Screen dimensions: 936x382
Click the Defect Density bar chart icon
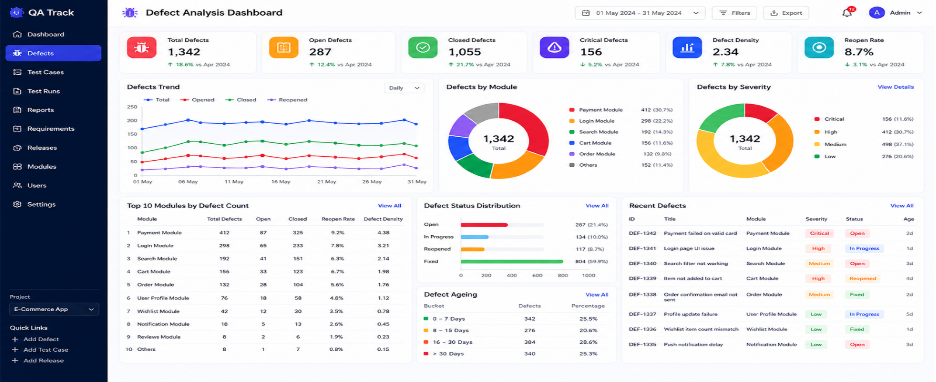click(x=687, y=48)
